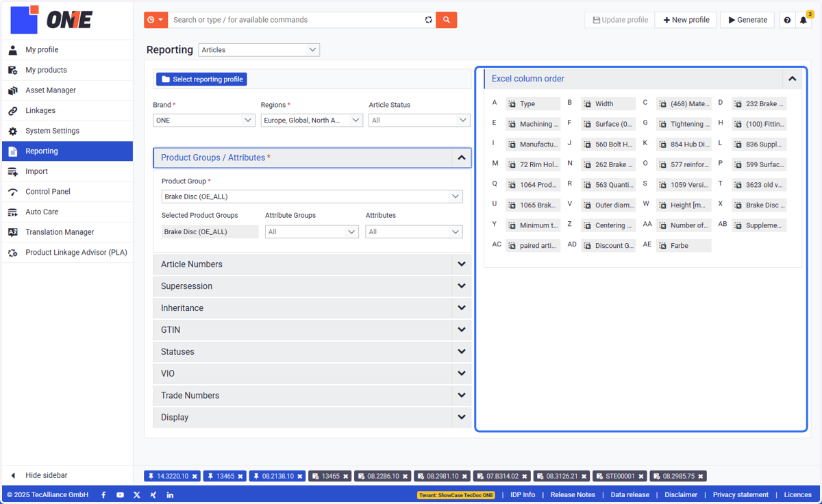The image size is (822, 504).
Task: Click Select reporting profile button
Action: click(201, 79)
